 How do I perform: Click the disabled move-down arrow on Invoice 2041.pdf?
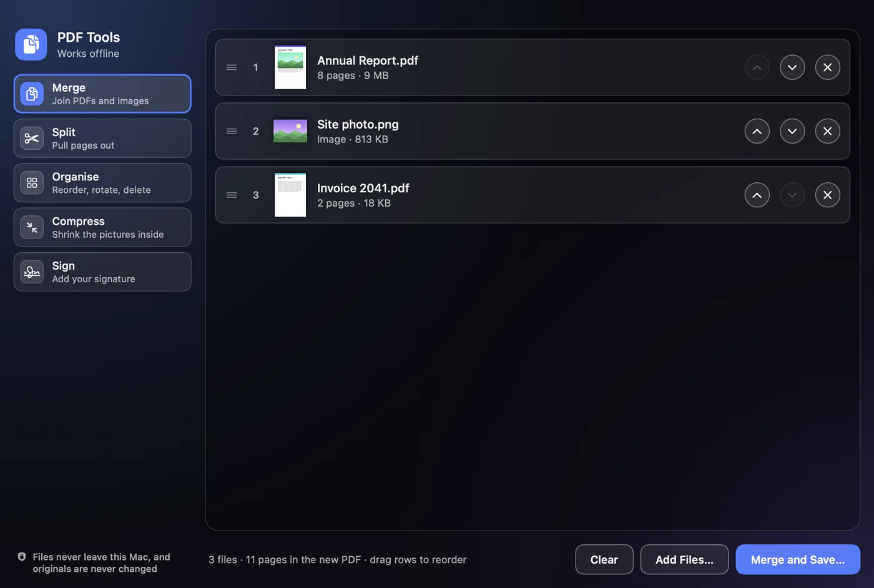click(x=792, y=195)
